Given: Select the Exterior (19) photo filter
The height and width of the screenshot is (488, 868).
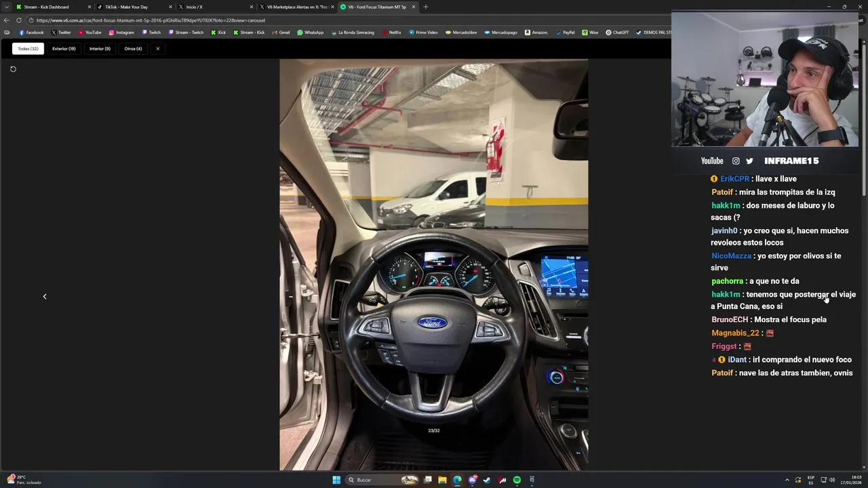Looking at the screenshot, I should coord(64,49).
